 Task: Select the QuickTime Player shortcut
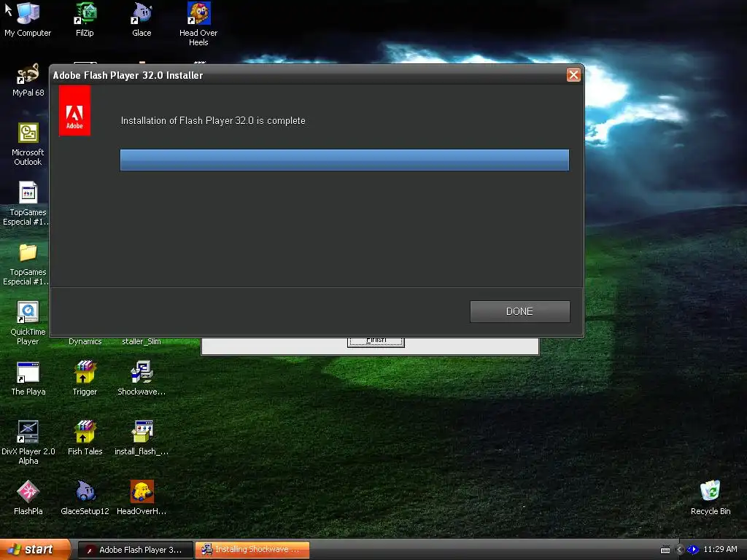pos(28,323)
